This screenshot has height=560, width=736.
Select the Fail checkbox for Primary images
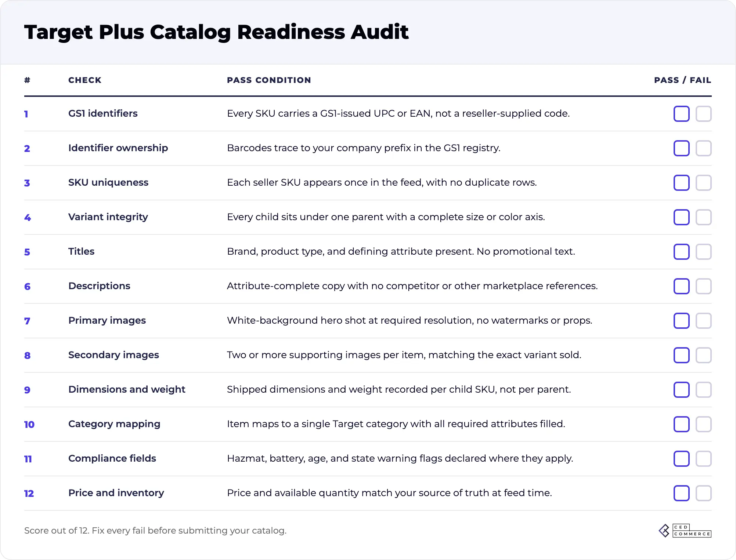[x=704, y=321]
